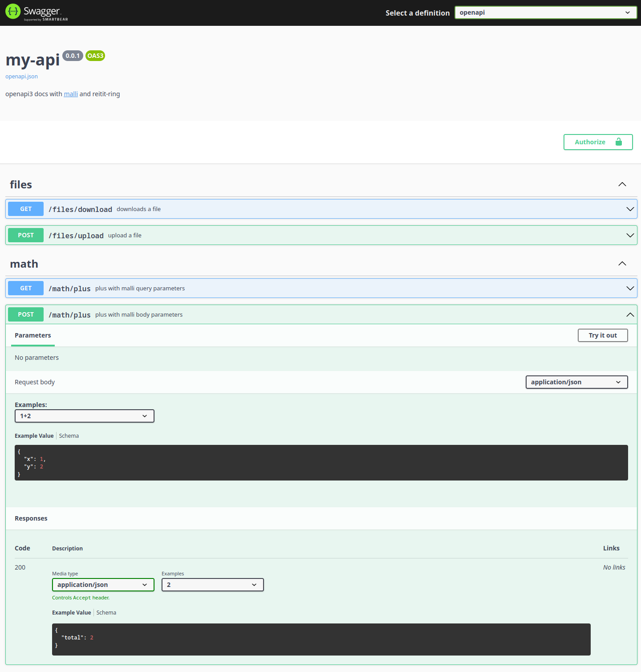This screenshot has height=672, width=641.
Task: Expand POST /files/upload arrow icon
Action: (630, 235)
